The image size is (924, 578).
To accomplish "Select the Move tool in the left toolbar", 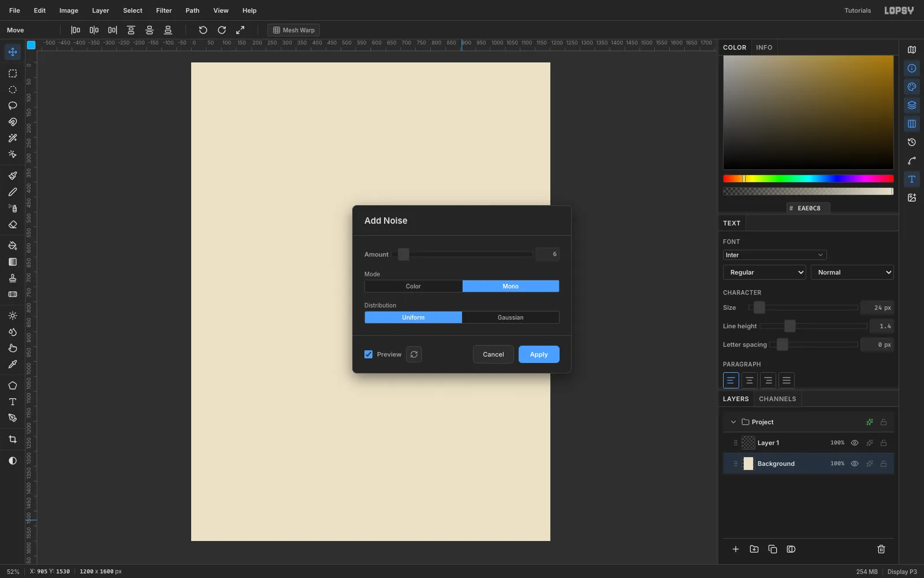I will click(x=12, y=52).
